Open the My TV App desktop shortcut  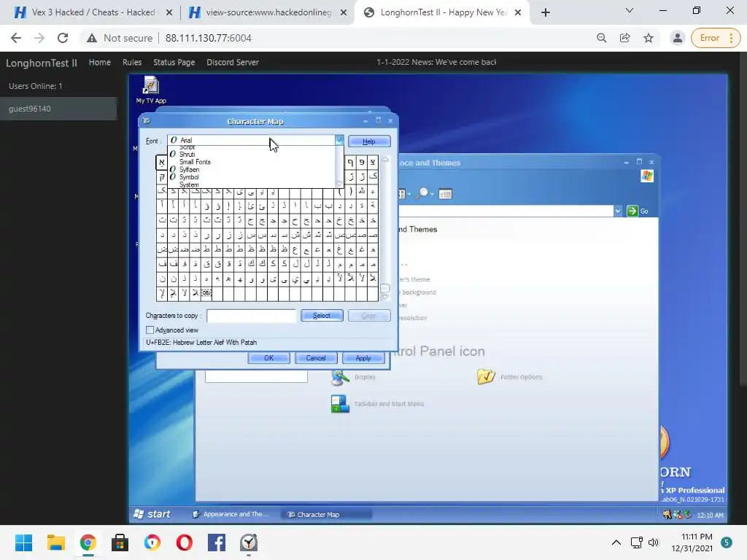151,90
